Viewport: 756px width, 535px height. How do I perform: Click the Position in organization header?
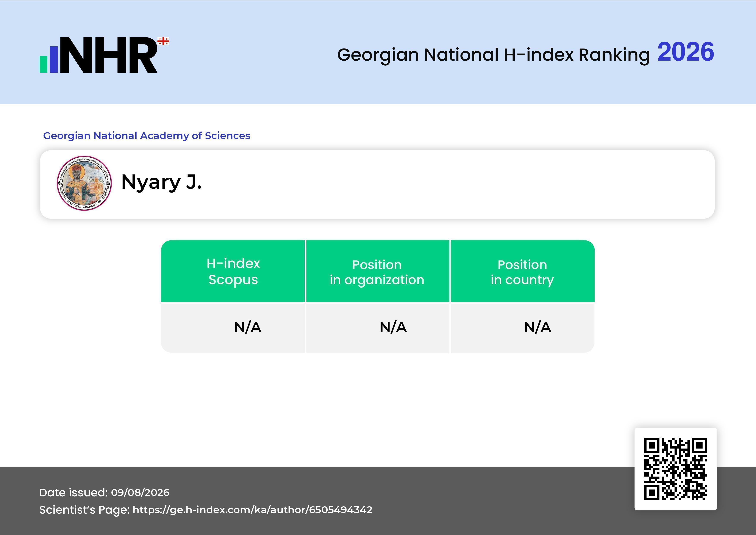(377, 271)
